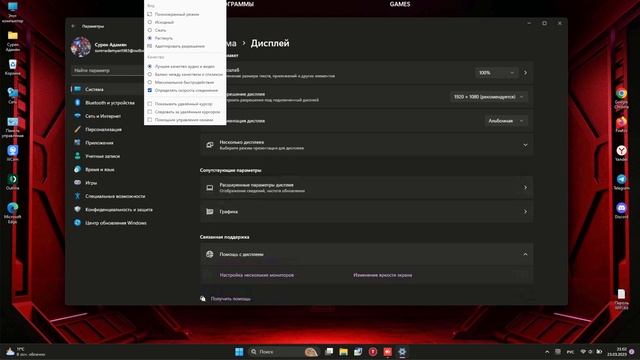This screenshot has width=640, height=360.
Task: Select Конфиденциальность и защита in sidebar
Action: tap(113, 210)
